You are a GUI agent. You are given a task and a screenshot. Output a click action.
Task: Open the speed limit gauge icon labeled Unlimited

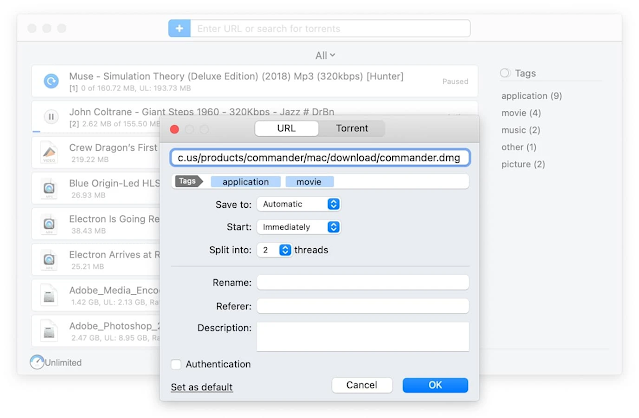point(37,362)
